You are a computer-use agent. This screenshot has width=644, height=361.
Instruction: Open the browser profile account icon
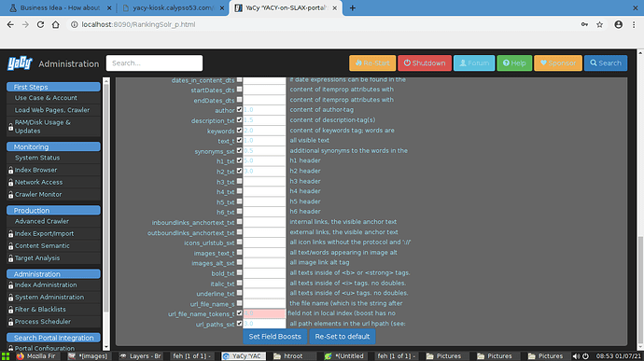point(618,24)
